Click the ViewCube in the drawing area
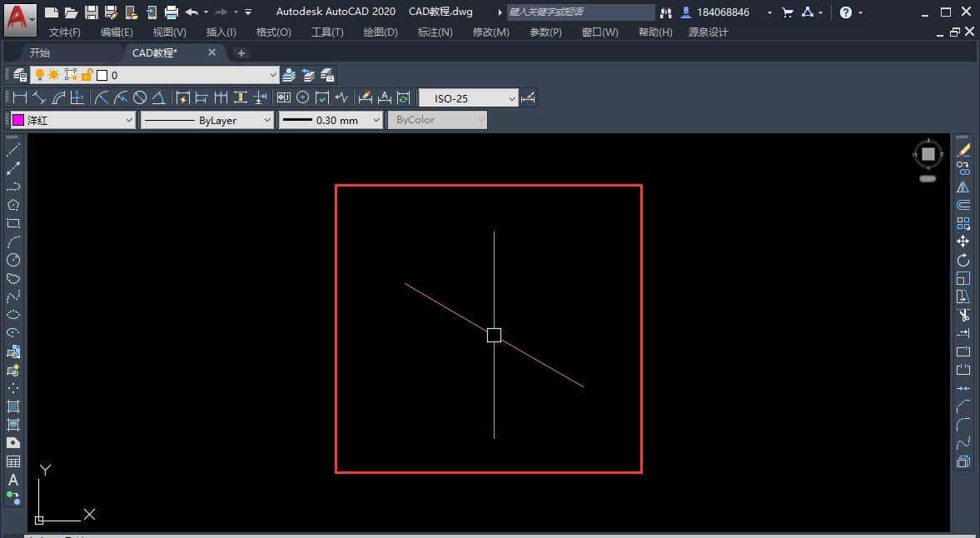This screenshot has width=980, height=538. [927, 154]
